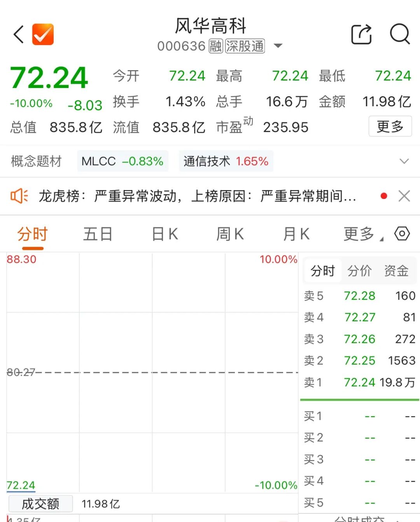This screenshot has height=522, width=420.
Task: Tap the 总手 value 16.6万
Action: (x=287, y=102)
